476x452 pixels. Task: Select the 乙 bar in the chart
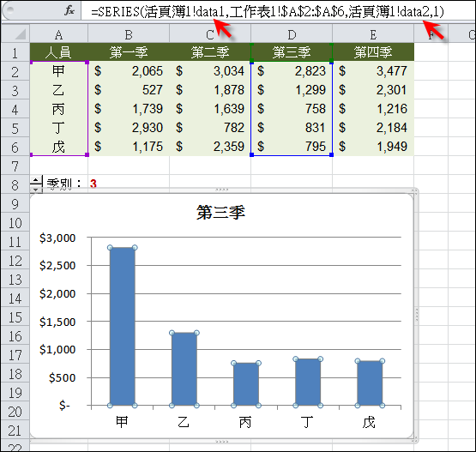click(184, 369)
